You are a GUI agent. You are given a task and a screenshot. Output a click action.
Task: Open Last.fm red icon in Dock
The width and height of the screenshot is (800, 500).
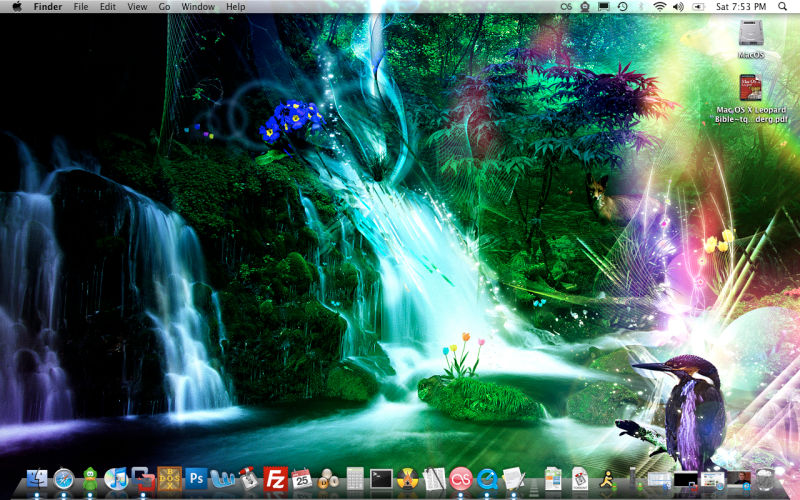click(x=461, y=479)
